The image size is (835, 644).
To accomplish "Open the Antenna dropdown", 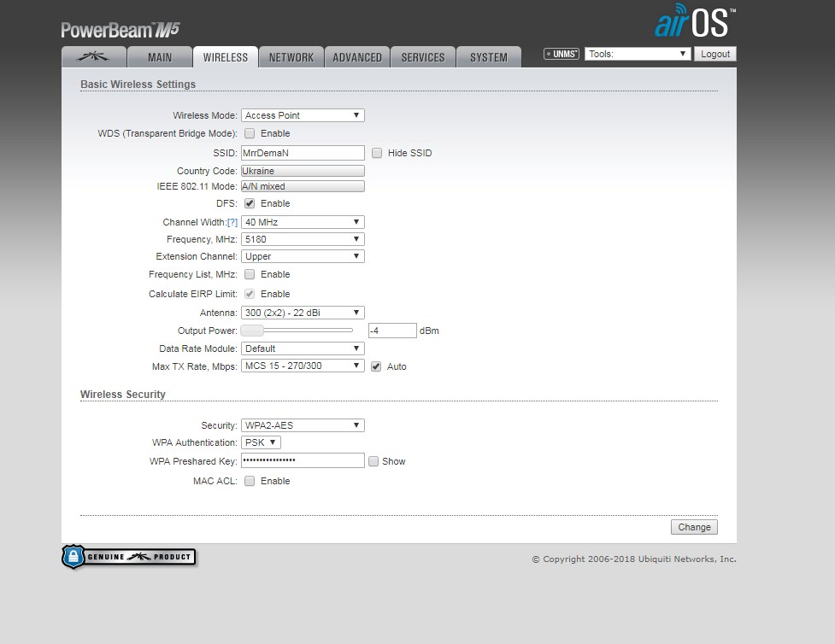I will click(303, 313).
